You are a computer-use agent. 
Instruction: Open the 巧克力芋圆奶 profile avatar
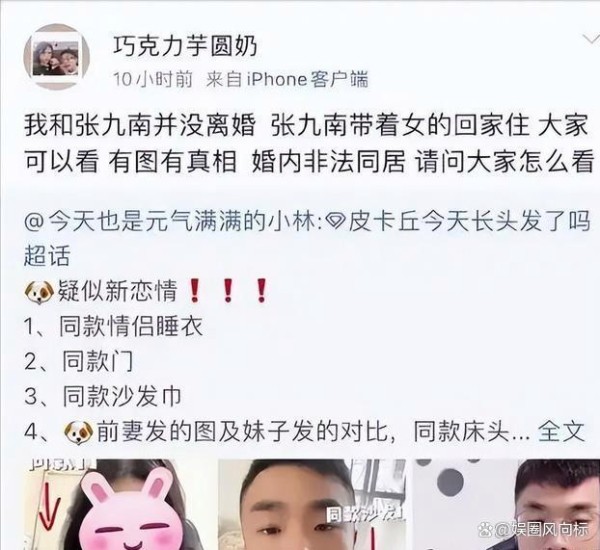click(x=57, y=57)
